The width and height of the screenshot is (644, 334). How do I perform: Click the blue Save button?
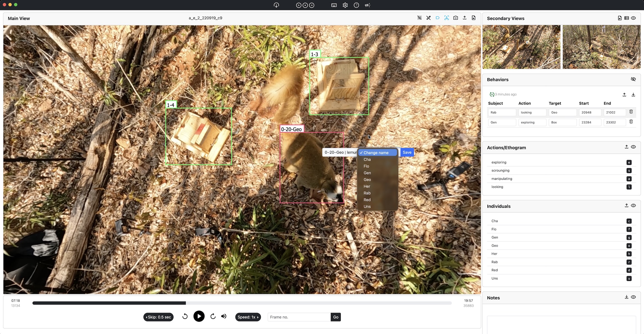click(x=407, y=153)
